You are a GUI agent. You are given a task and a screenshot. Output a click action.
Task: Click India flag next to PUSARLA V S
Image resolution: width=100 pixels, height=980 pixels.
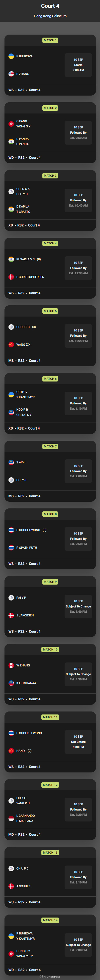pyautogui.click(x=11, y=260)
